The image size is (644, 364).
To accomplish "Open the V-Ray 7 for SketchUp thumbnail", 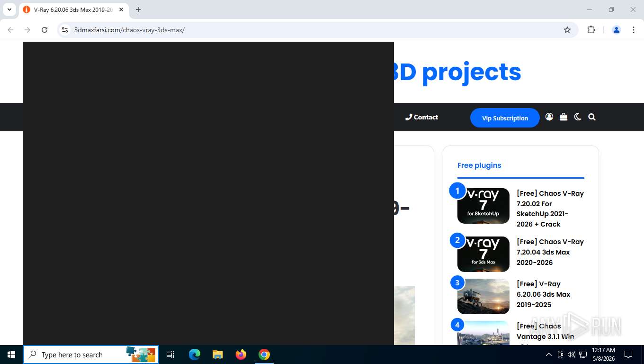I will pyautogui.click(x=483, y=206).
